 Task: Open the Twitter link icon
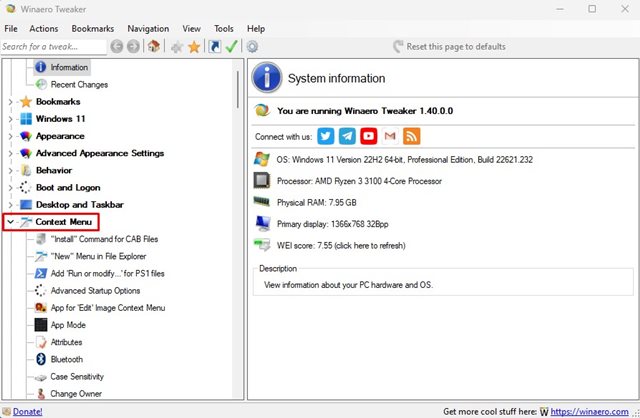[x=326, y=136]
